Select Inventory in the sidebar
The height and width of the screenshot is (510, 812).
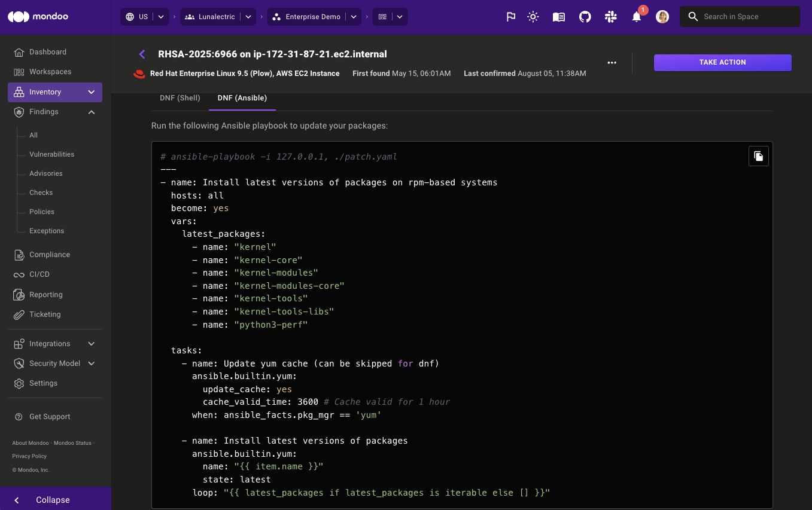[45, 92]
